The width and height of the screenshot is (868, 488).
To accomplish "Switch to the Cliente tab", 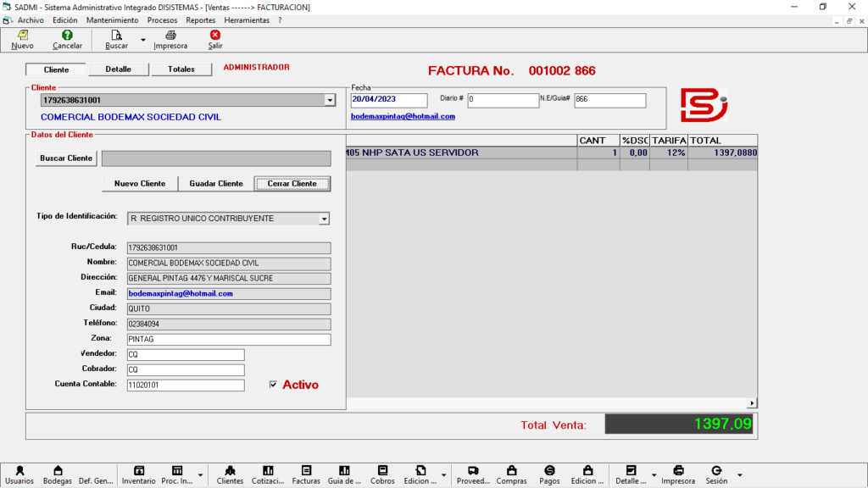I will coord(56,69).
